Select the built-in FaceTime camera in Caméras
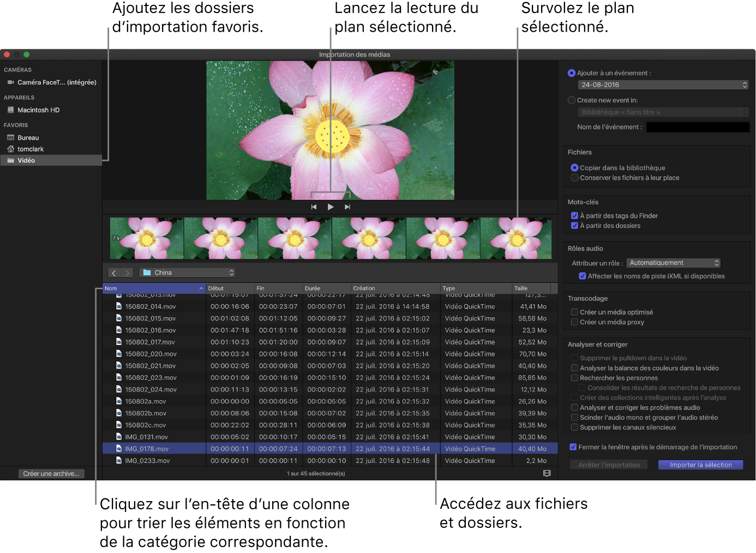Screen dimensions: 756x553 pos(51,82)
